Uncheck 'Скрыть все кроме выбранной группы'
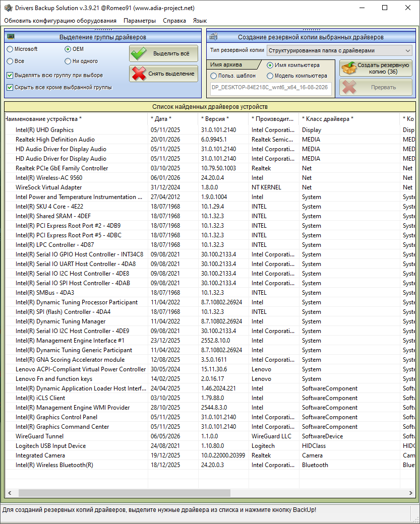The image size is (420, 524). (10, 87)
